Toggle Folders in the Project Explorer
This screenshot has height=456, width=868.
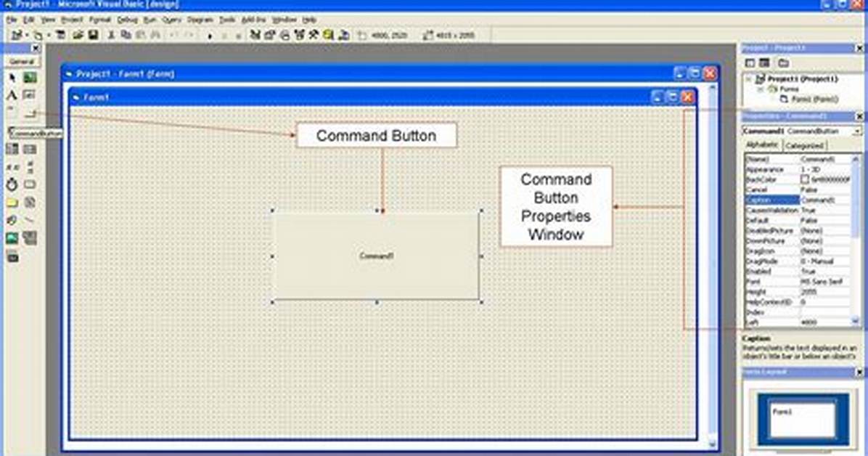[783, 62]
